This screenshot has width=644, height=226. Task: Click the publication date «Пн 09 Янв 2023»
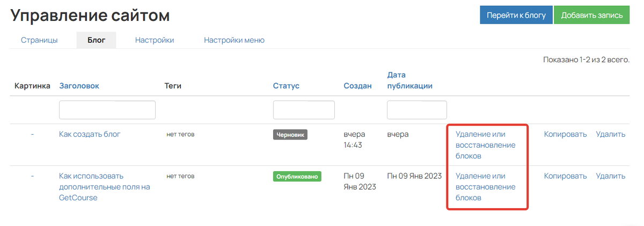(414, 176)
